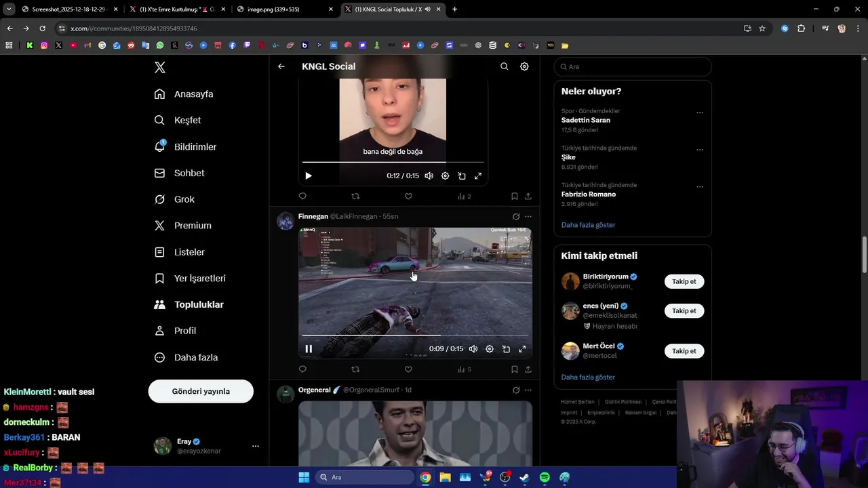868x488 pixels.
Task: Open community search magnifier icon
Action: point(504,66)
